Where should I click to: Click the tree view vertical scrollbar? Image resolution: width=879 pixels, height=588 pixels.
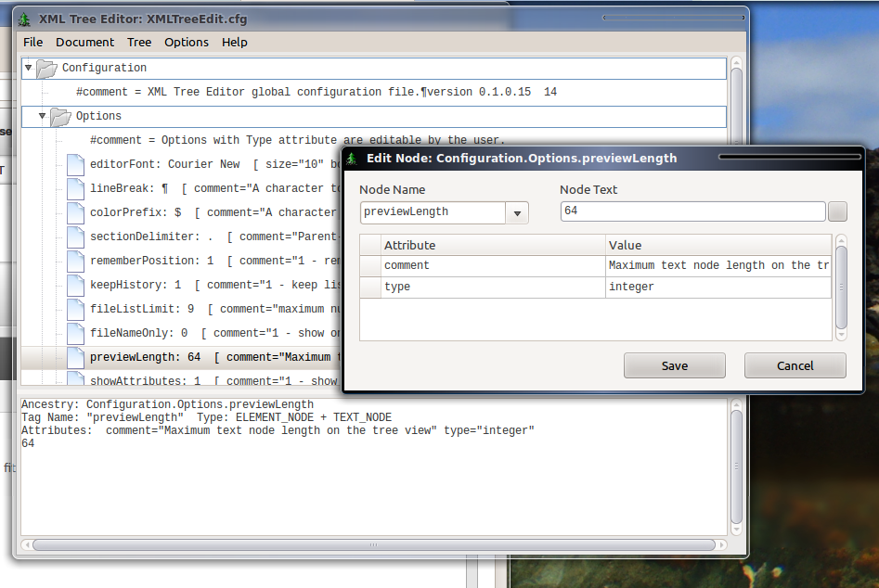pos(737,107)
